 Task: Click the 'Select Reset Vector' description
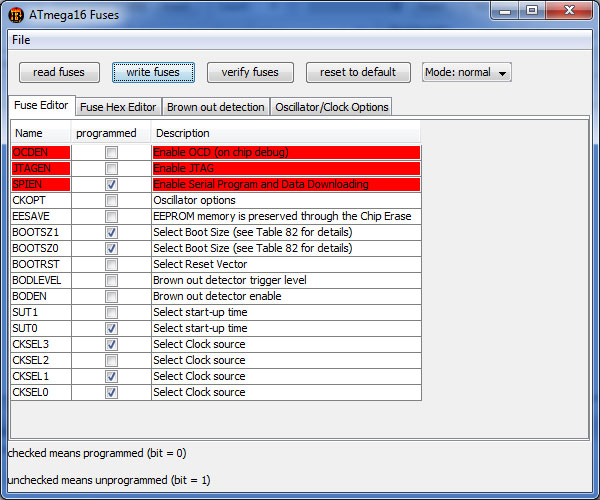286,264
